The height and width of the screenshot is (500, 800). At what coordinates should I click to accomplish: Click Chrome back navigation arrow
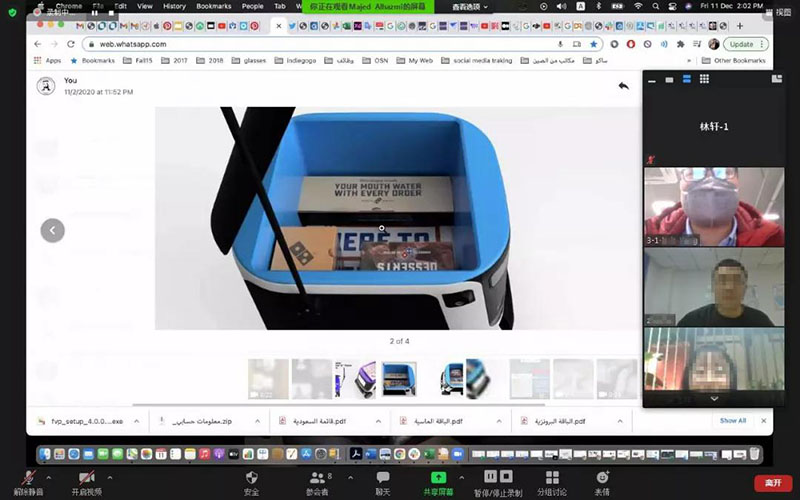coord(38,44)
